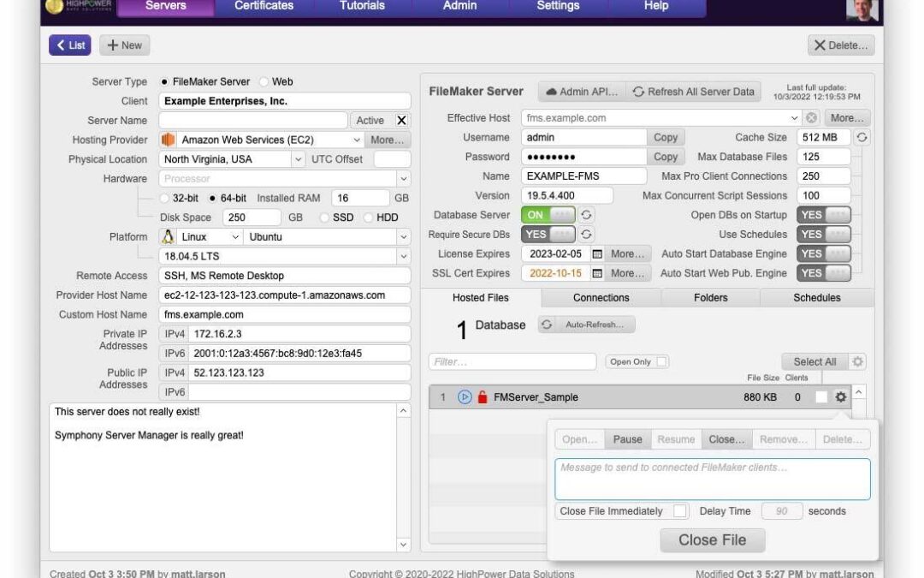Clear the Server Name active status X
Screen dimensions: 924x578
click(401, 121)
